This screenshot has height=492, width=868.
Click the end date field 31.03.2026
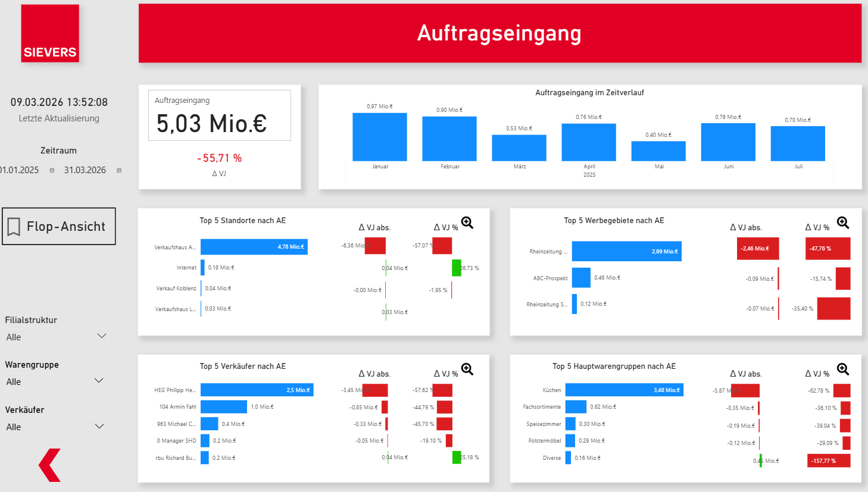coord(85,170)
